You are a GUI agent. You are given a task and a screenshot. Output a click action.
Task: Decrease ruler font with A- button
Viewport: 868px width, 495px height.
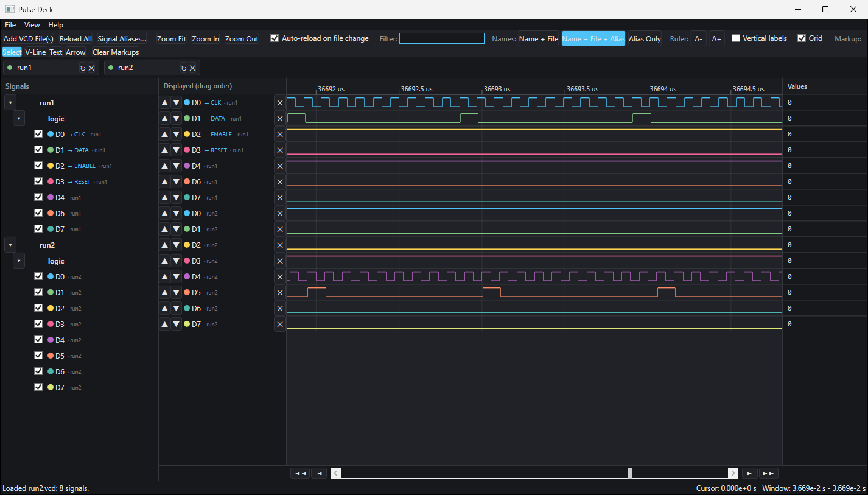tap(698, 39)
